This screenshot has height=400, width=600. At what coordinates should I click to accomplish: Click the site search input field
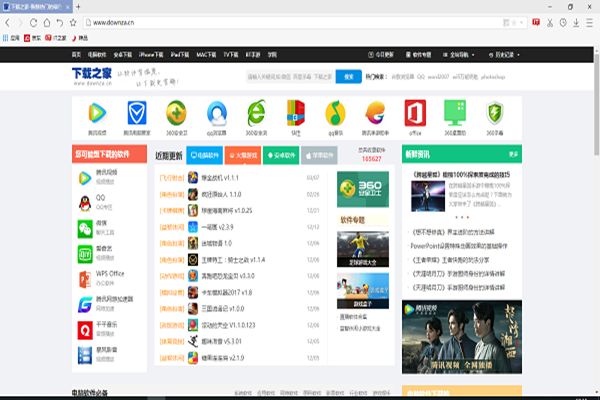[288, 76]
